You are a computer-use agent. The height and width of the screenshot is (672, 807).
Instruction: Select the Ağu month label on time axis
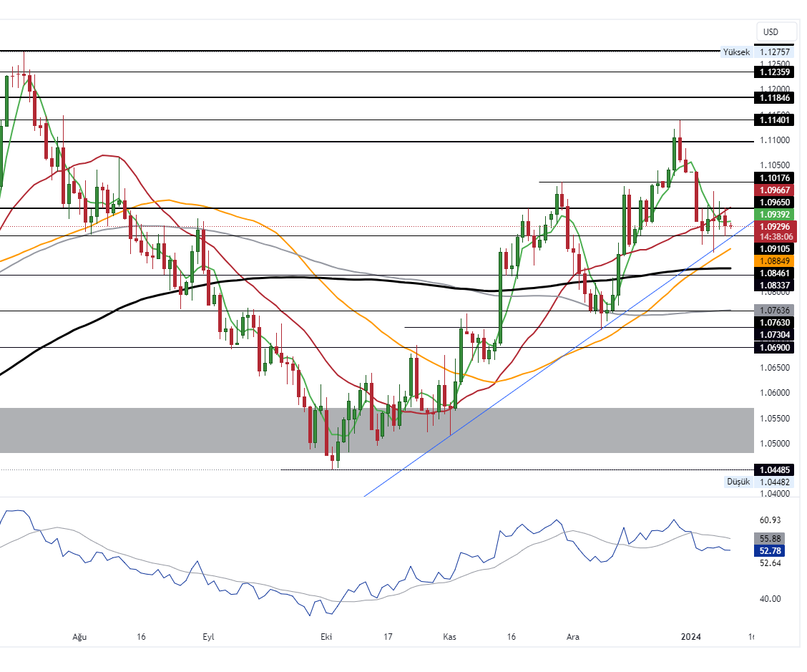click(x=79, y=636)
